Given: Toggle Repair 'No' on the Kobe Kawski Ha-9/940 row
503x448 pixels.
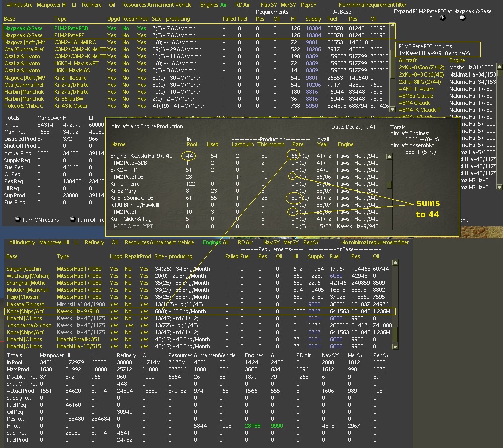Looking at the screenshot, I should (x=128, y=311).
